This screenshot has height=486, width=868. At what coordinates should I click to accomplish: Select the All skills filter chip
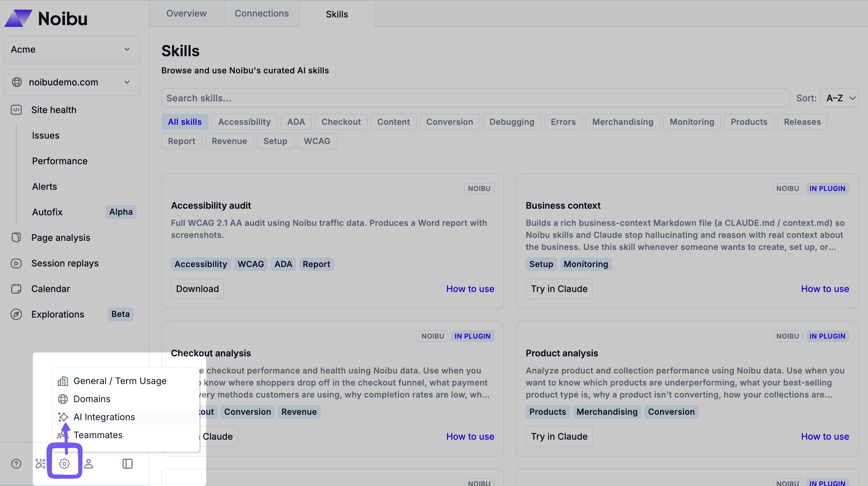(185, 122)
